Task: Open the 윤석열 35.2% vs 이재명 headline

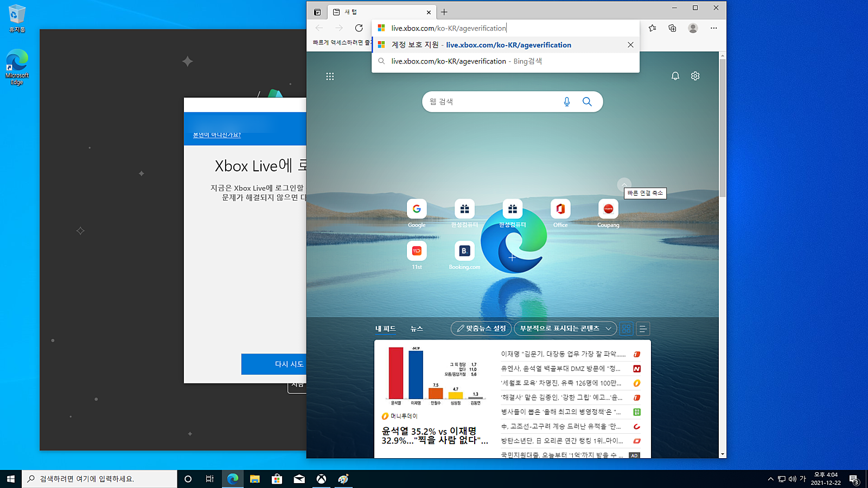Action: pos(434,435)
